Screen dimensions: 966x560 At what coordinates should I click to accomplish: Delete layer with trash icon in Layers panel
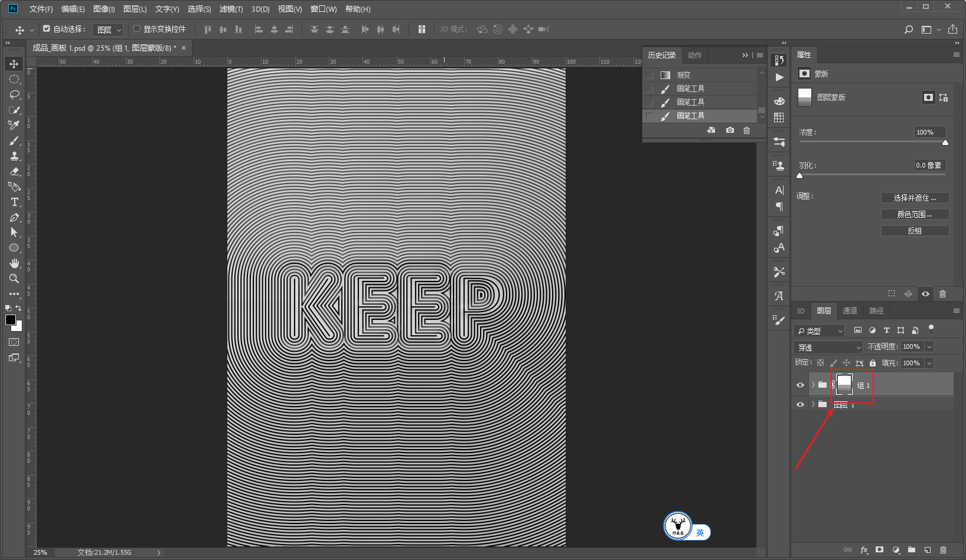[943, 550]
